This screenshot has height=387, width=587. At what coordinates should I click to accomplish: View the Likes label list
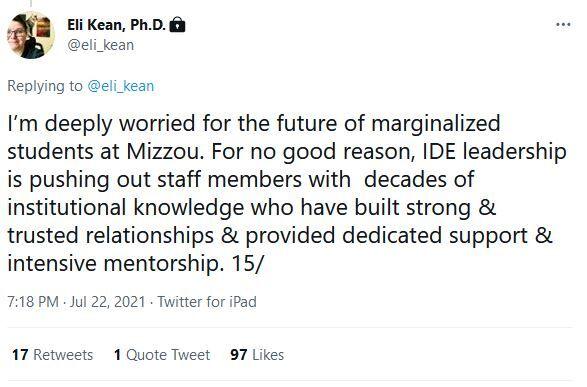tap(268, 354)
